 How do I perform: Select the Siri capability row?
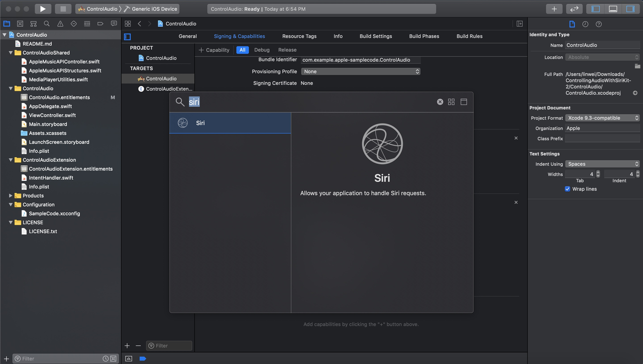coord(230,123)
